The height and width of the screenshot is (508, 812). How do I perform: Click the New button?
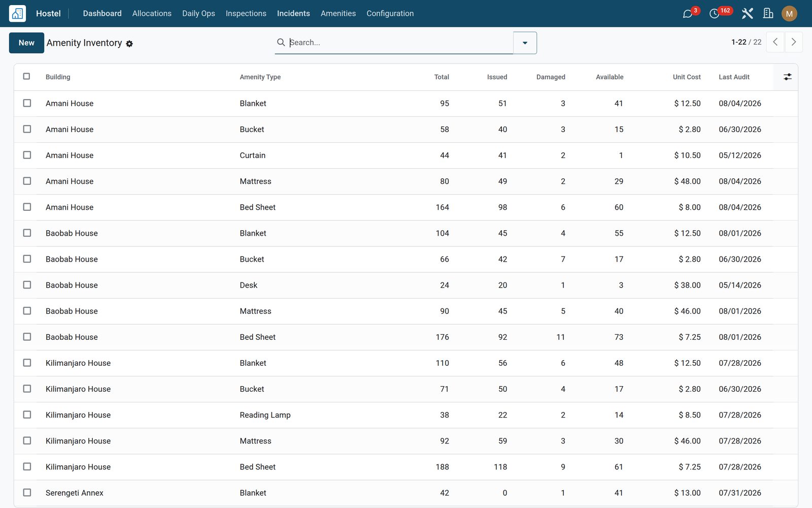tap(26, 43)
